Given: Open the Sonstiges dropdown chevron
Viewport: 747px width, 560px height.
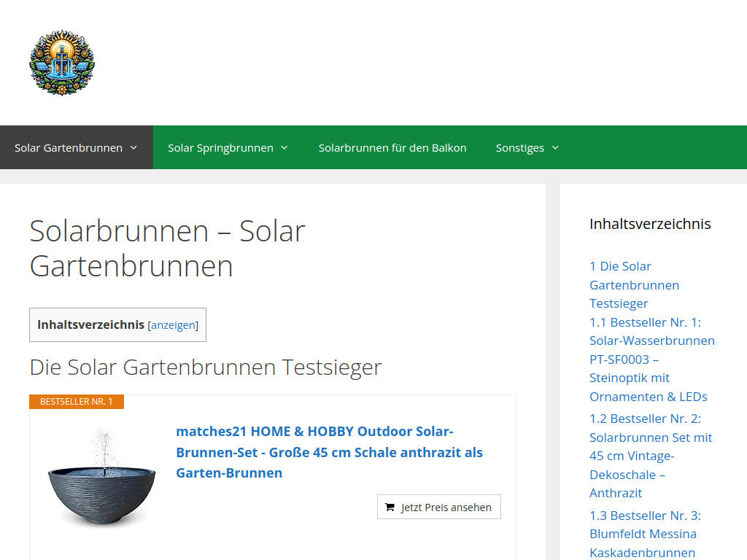Looking at the screenshot, I should [x=555, y=147].
